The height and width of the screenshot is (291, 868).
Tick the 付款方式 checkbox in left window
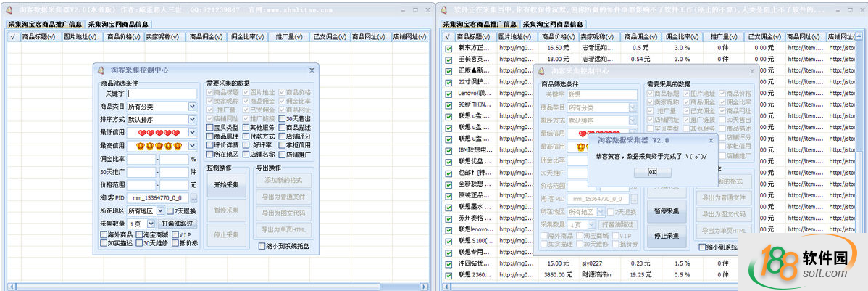245,136
